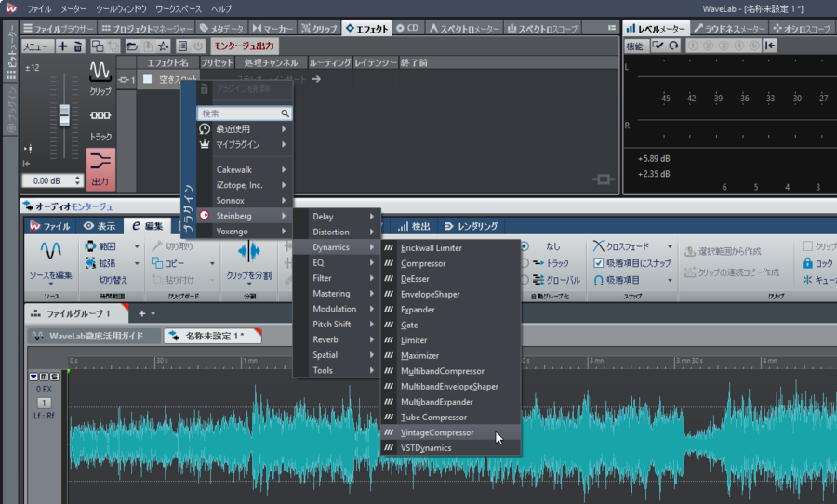
Task: Click the Menu (メニュー) button in effects panel
Action: (36, 46)
